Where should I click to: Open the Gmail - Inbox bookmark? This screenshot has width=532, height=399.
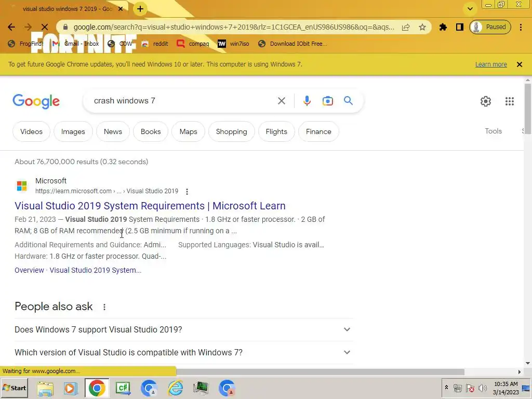75,44
